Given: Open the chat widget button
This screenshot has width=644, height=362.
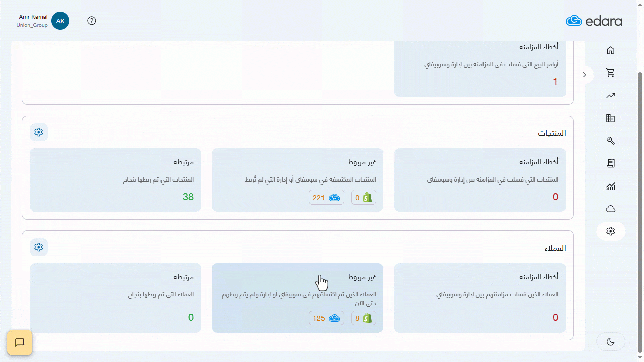Looking at the screenshot, I should [x=20, y=343].
